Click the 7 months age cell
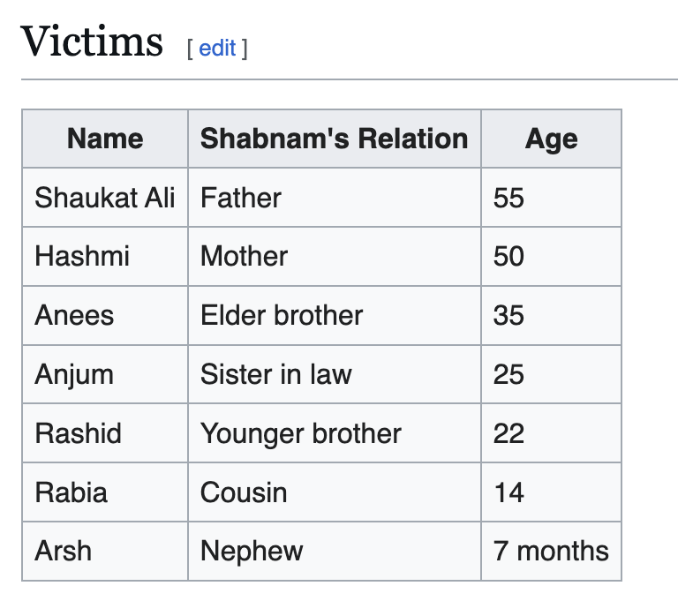678x616 pixels. click(551, 551)
